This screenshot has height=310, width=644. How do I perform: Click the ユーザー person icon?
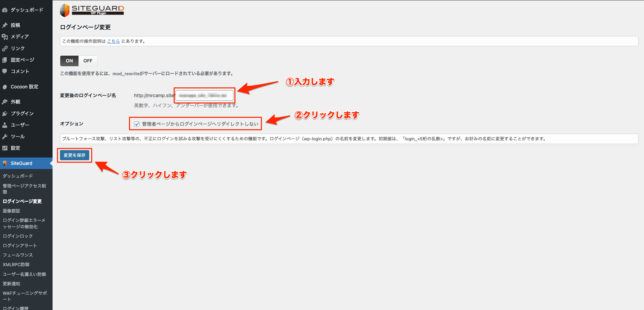5,125
